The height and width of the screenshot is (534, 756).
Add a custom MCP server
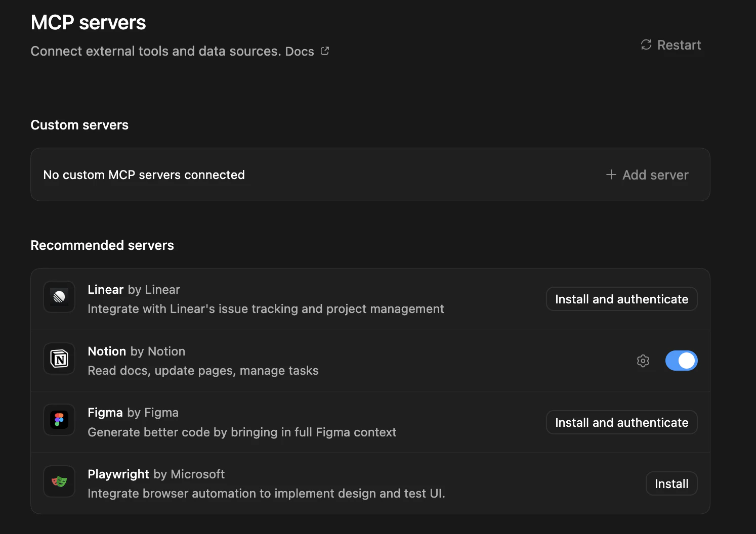pyautogui.click(x=647, y=175)
